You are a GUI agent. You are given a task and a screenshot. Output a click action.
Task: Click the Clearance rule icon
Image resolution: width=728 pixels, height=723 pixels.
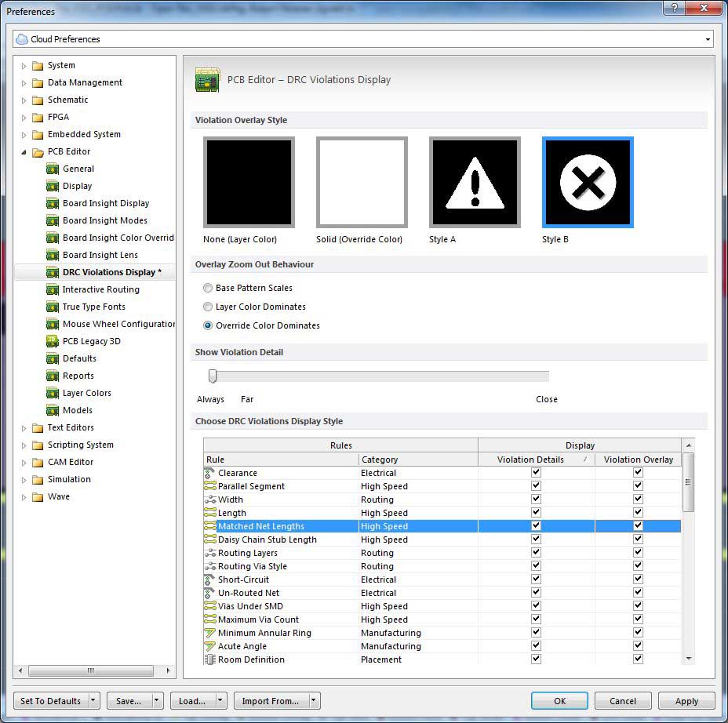[x=209, y=473]
